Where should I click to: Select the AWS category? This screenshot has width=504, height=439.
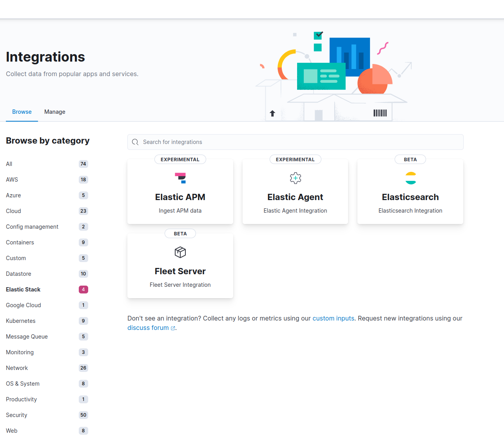coord(47,180)
